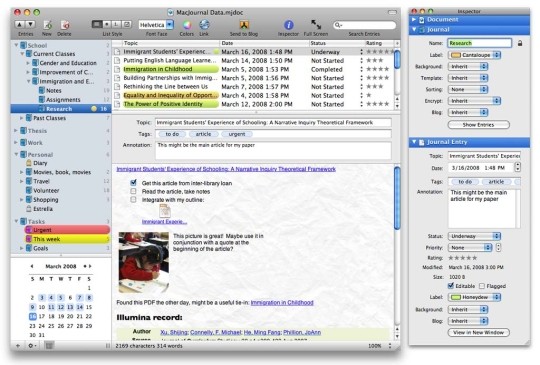Open the Colors picker icon
This screenshot has height=365, width=540.
pyautogui.click(x=187, y=25)
